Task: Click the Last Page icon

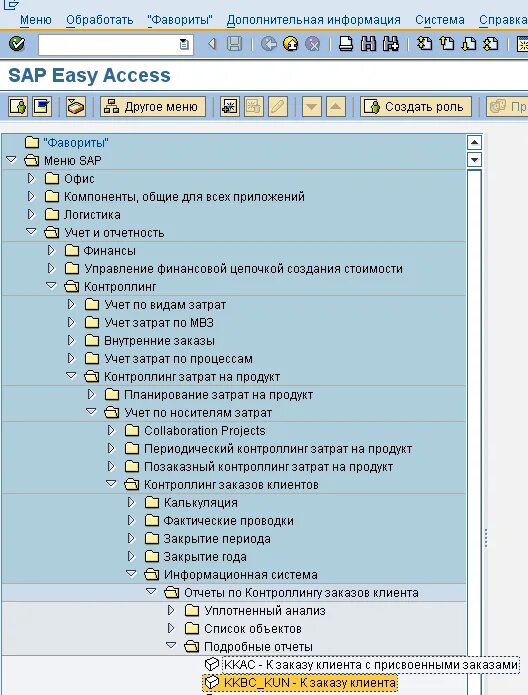Action: click(x=491, y=44)
